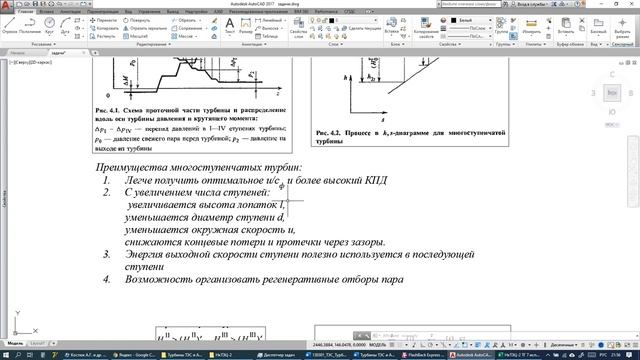
Task: Switch to the Начало document tab
Action: pyautogui.click(x=18, y=53)
